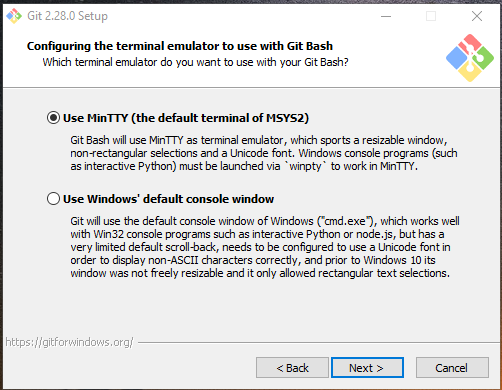Choose the "Use MinTTY (the default terminal of MSYS2)" label
The height and width of the screenshot is (390, 502).
pyautogui.click(x=186, y=118)
